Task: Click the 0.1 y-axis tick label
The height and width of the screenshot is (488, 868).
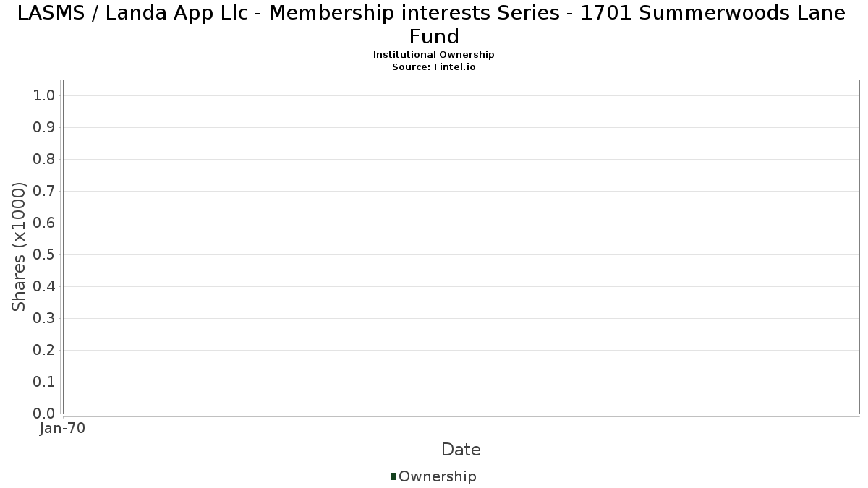Action: [45, 382]
